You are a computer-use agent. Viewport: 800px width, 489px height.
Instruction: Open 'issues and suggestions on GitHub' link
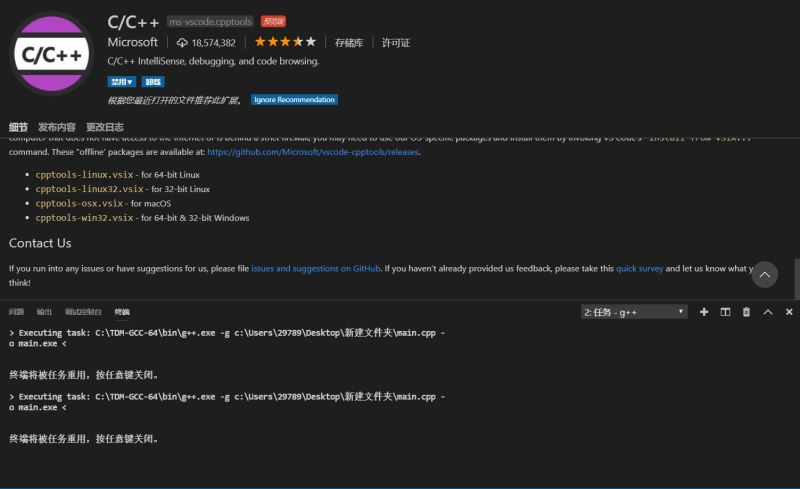[316, 268]
